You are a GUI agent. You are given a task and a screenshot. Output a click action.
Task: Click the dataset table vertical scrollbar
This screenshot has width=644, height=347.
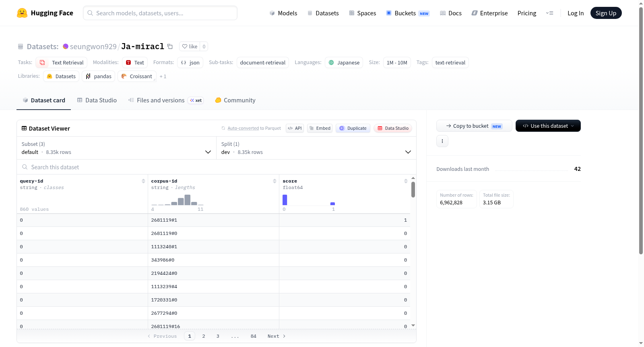(x=413, y=189)
